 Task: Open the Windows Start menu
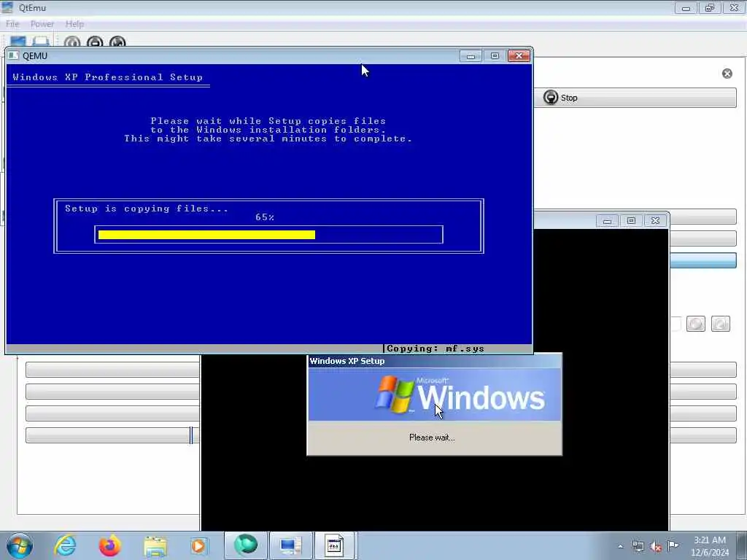(20, 545)
